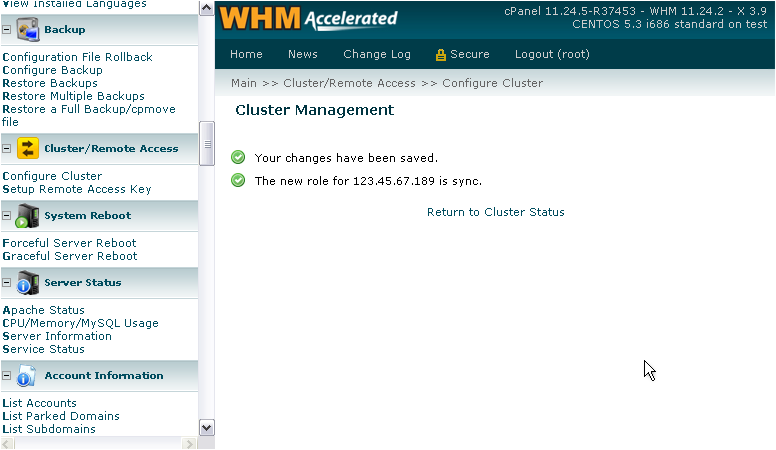Click the Cluster Management heading
The height and width of the screenshot is (450, 776).
point(315,110)
